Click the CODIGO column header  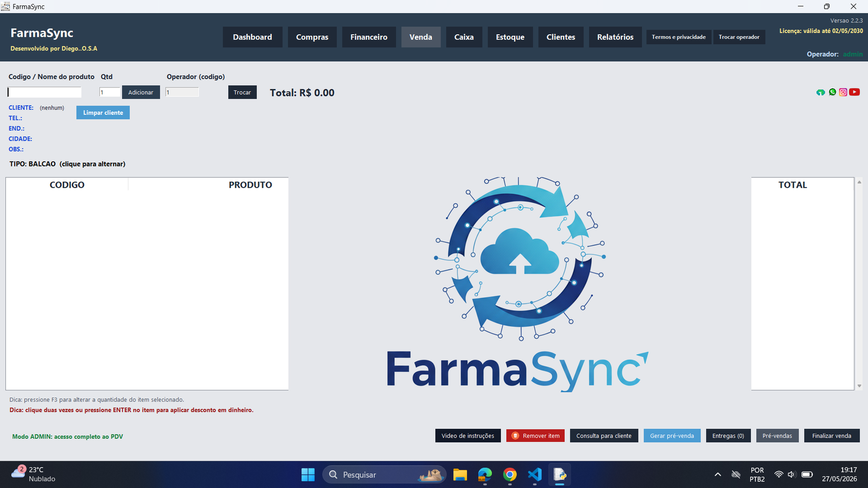coord(67,185)
